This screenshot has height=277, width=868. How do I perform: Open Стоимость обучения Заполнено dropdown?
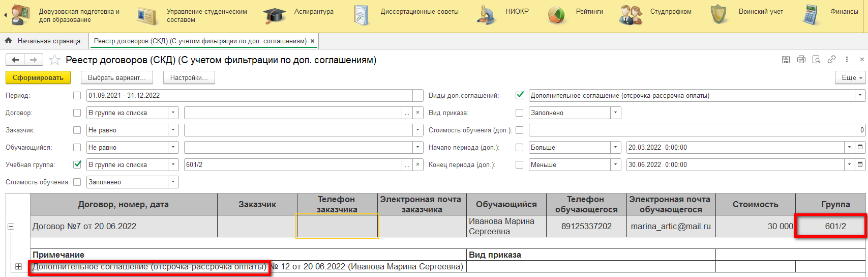(173, 182)
